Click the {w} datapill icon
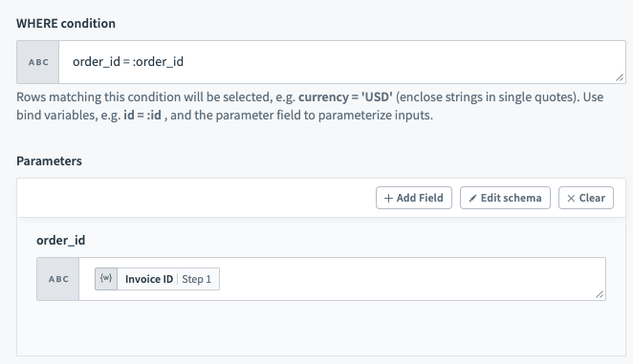633x364 pixels. (x=106, y=279)
